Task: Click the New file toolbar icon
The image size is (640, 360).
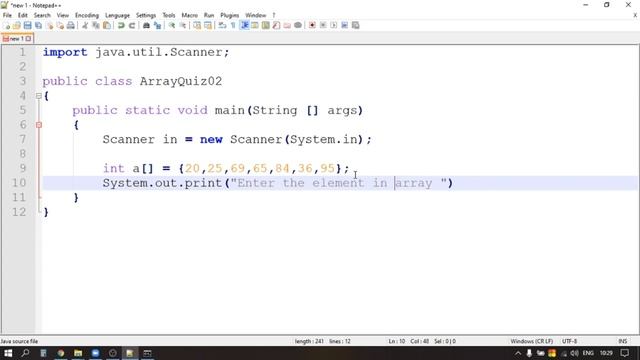Action: (7, 25)
